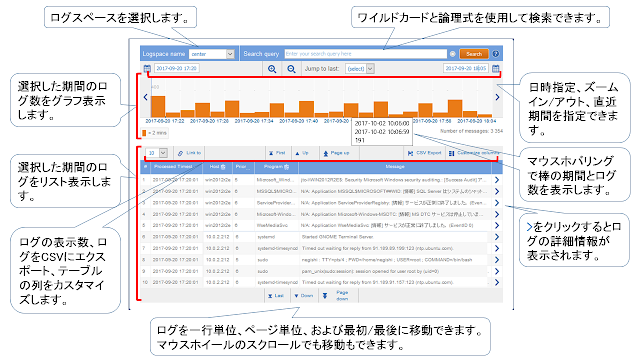Move Down one log row
Screen dimensions: 640x360
[x=304, y=296]
